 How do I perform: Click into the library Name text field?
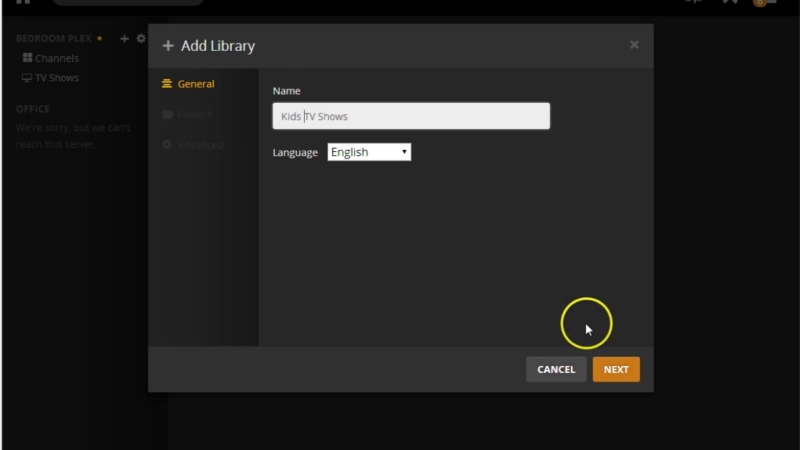click(411, 116)
